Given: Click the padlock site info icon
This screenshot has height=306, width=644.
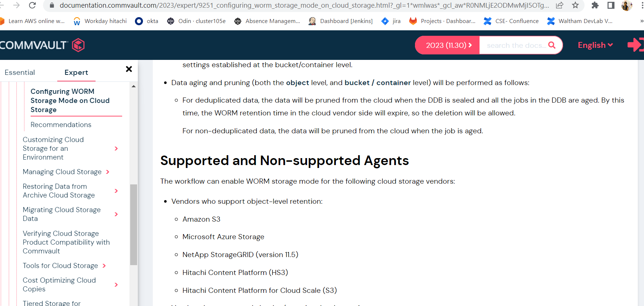Looking at the screenshot, I should tap(51, 5).
